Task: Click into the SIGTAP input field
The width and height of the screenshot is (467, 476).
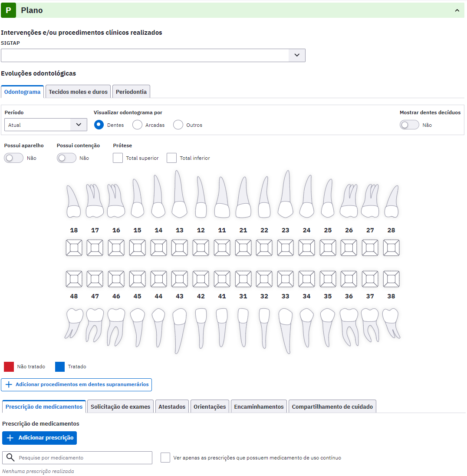Action: 145,55
